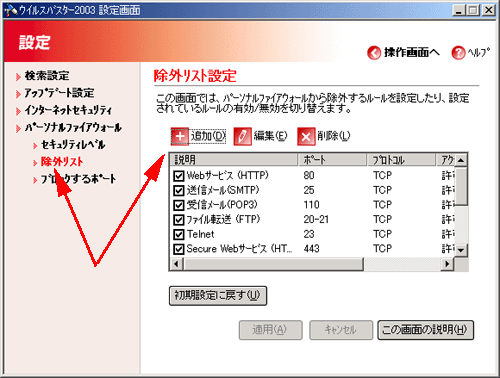Click the vertical scrollbar thumb
The height and width of the screenshot is (378, 500).
pyautogui.click(x=461, y=186)
